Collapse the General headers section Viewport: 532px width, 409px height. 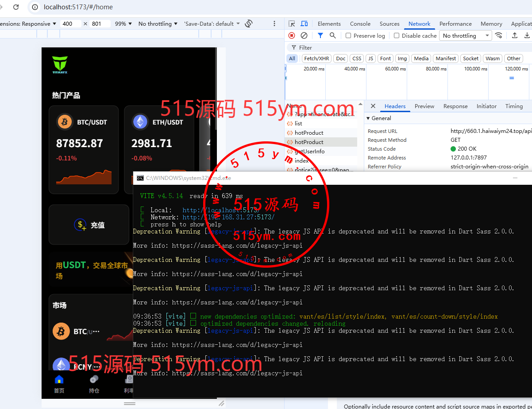pyautogui.click(x=368, y=118)
